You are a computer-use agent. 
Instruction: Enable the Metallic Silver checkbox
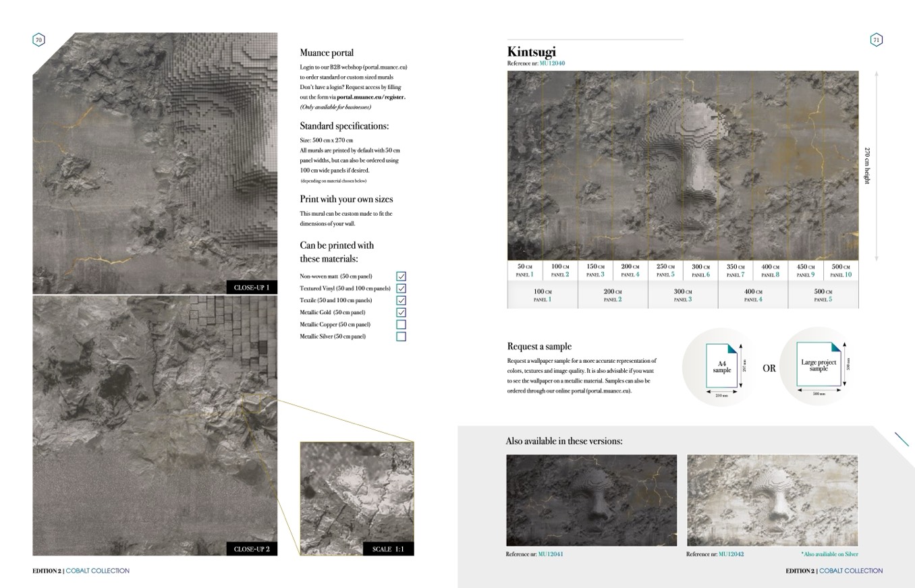[401, 336]
